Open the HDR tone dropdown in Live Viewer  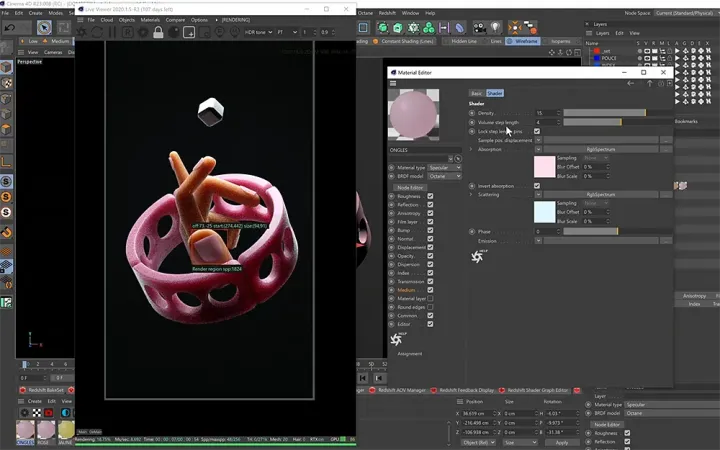tap(258, 32)
